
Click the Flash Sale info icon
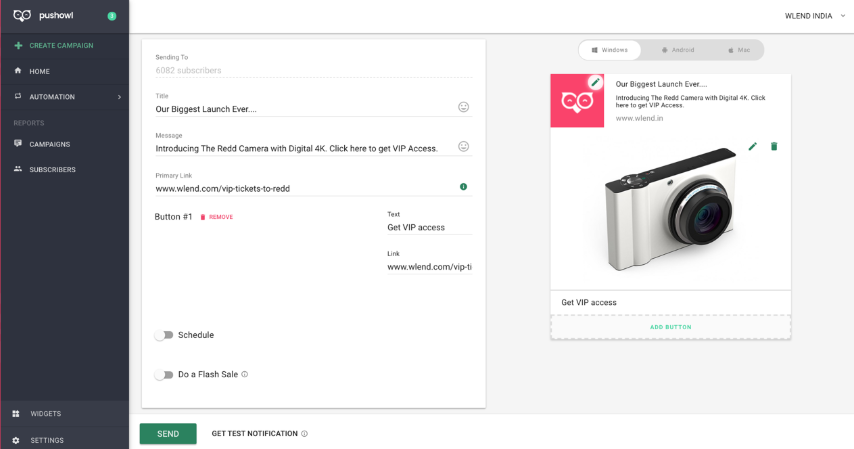(245, 374)
